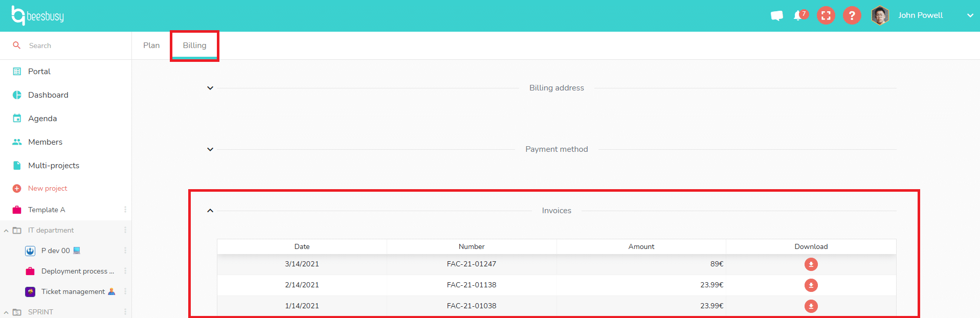The image size is (980, 318).
Task: Go to the Dashboard page
Action: point(48,95)
